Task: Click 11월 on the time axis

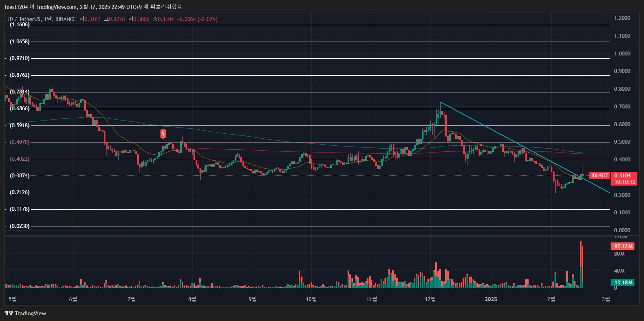Action: [x=372, y=299]
